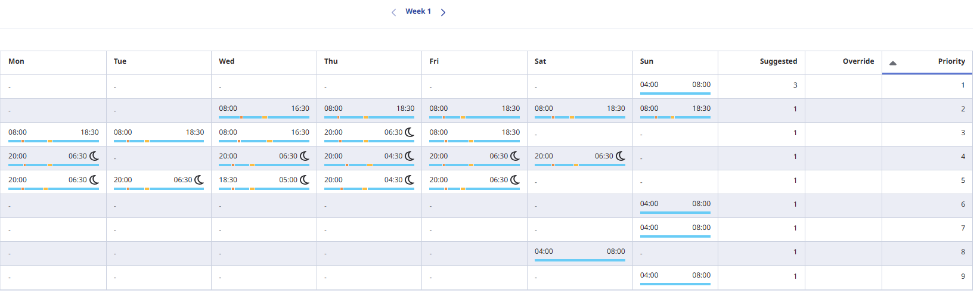This screenshot has height=299, width=980.
Task: Go to the previous week using left chevron
Action: point(393,12)
